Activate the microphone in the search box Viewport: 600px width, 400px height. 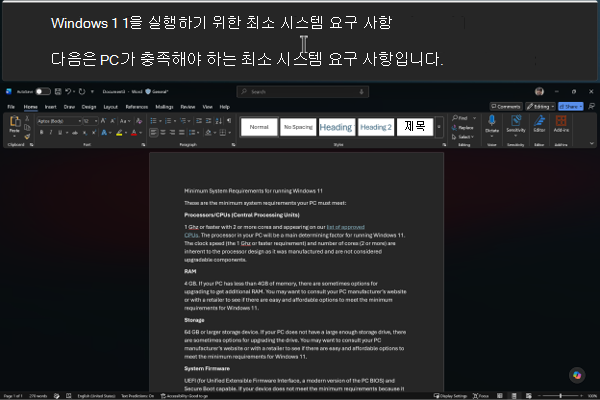click(361, 92)
